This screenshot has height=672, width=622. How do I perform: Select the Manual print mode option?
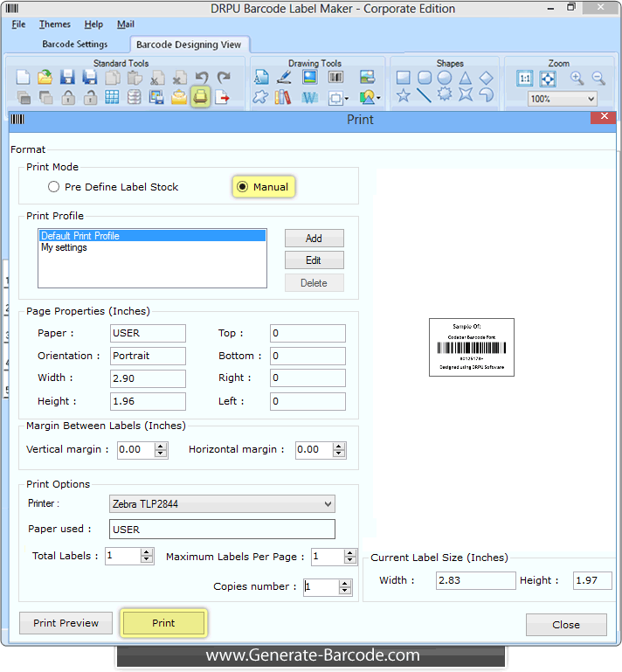point(243,187)
